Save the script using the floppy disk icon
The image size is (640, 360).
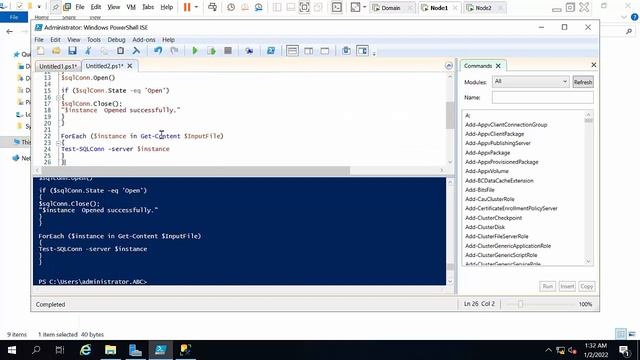point(72,51)
